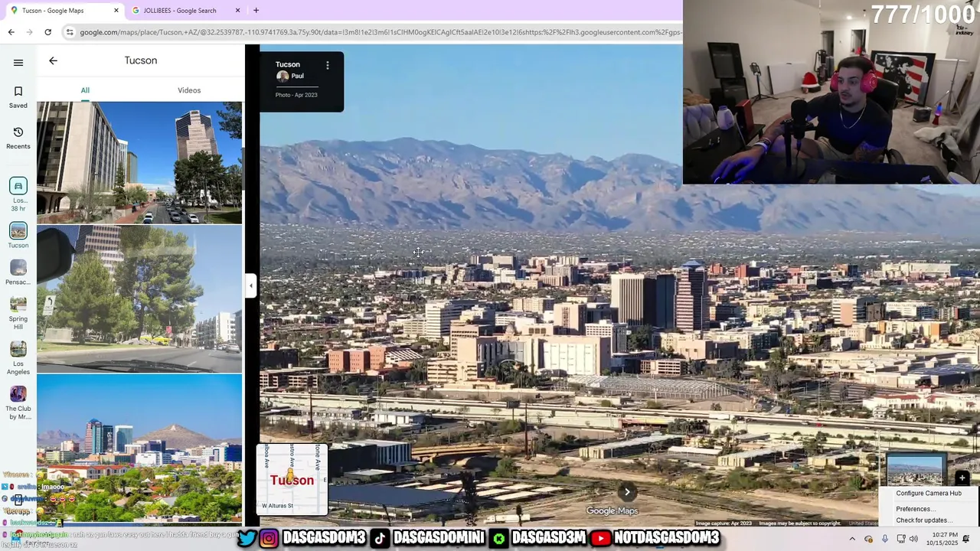The image size is (980, 551).
Task: View site information icon in address bar
Action: click(x=70, y=32)
